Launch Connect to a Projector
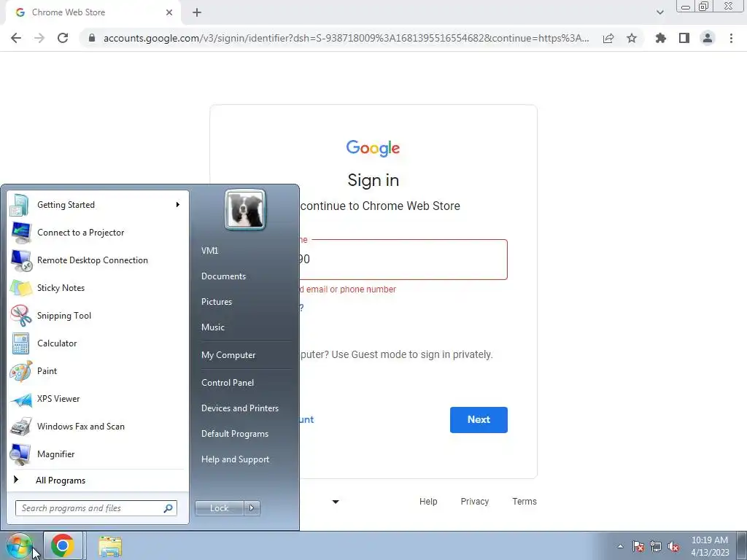The width and height of the screenshot is (747, 560). pos(97,233)
